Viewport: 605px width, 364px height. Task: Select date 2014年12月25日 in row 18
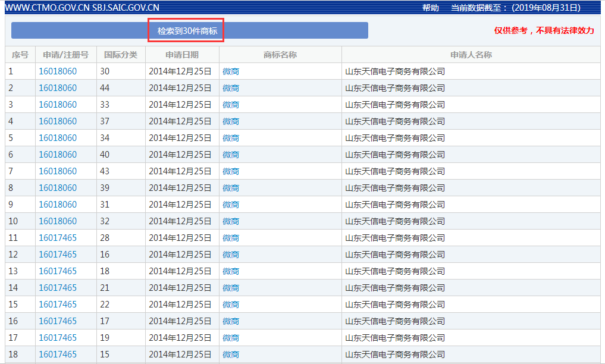click(180, 354)
